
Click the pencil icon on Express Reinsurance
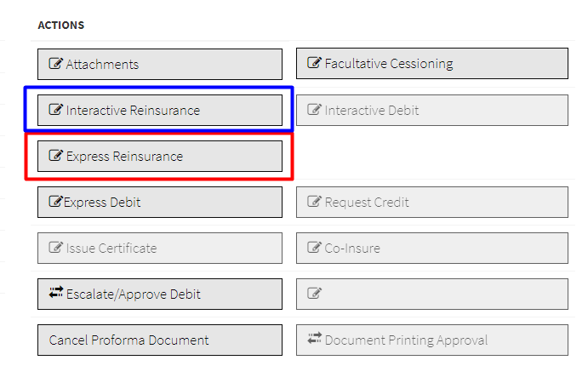(56, 156)
